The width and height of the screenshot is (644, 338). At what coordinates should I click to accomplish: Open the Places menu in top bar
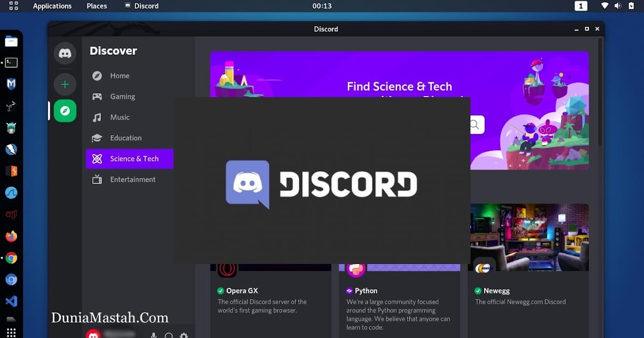pos(97,6)
